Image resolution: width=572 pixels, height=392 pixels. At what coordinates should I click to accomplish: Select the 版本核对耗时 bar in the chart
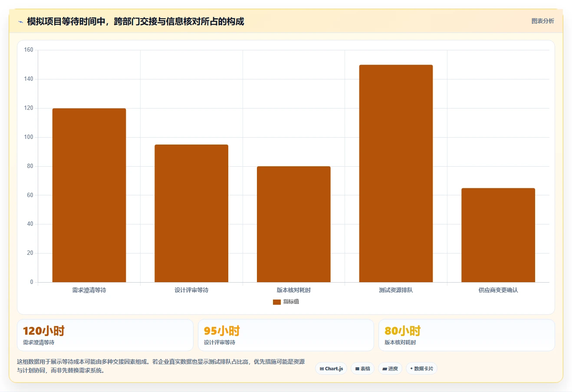click(x=294, y=224)
